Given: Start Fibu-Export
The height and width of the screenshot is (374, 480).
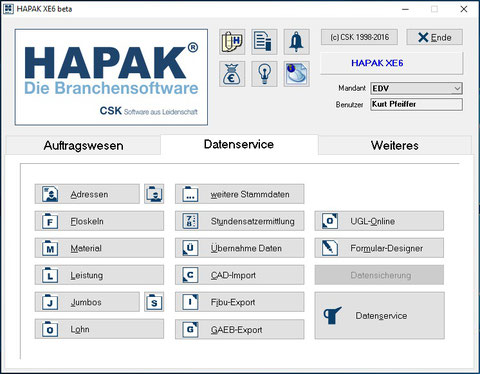Looking at the screenshot, I should (x=240, y=302).
